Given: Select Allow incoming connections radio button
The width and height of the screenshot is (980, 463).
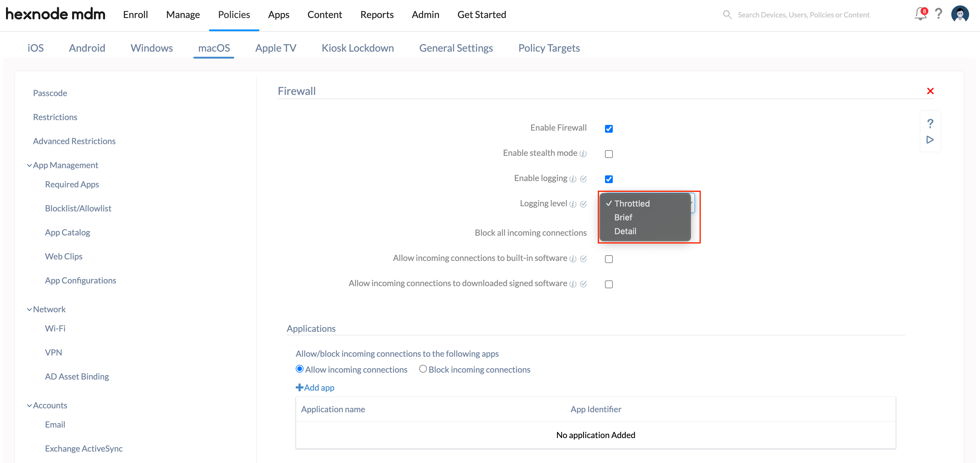Looking at the screenshot, I should (299, 369).
